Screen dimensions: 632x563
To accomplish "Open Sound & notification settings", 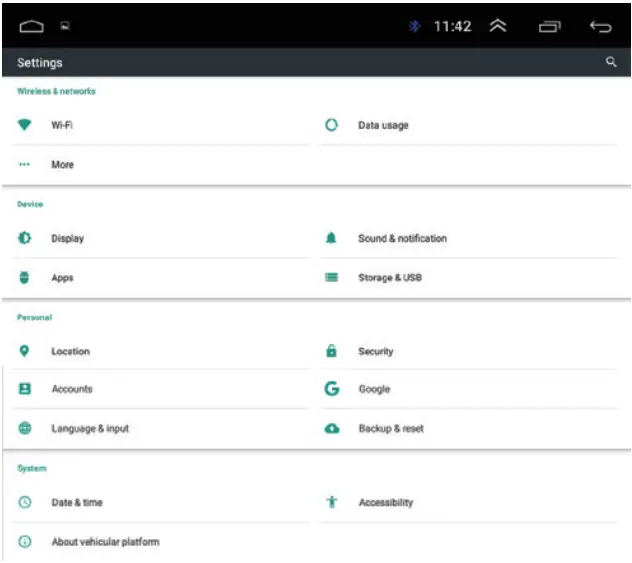I will [x=468, y=238].
